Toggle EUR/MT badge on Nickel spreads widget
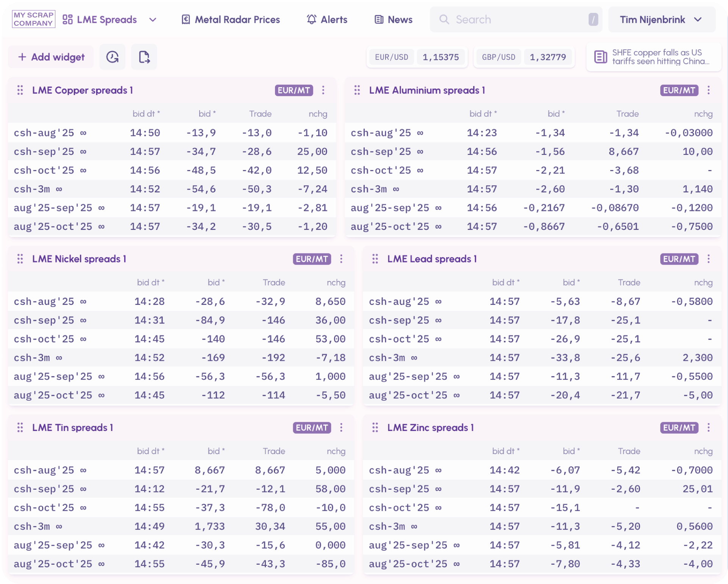728x584 pixels. (x=312, y=259)
